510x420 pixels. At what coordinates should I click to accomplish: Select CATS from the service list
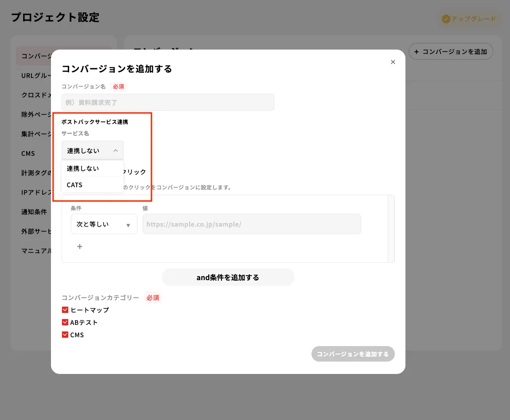point(92,185)
